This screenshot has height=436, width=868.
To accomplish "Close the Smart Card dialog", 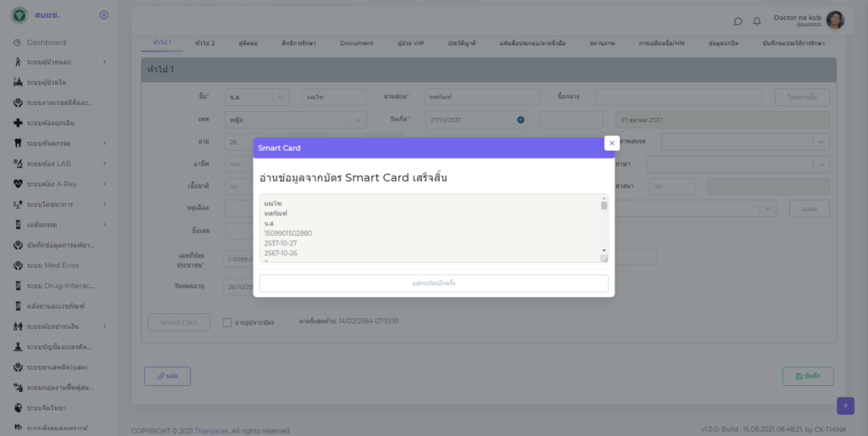I will [611, 143].
